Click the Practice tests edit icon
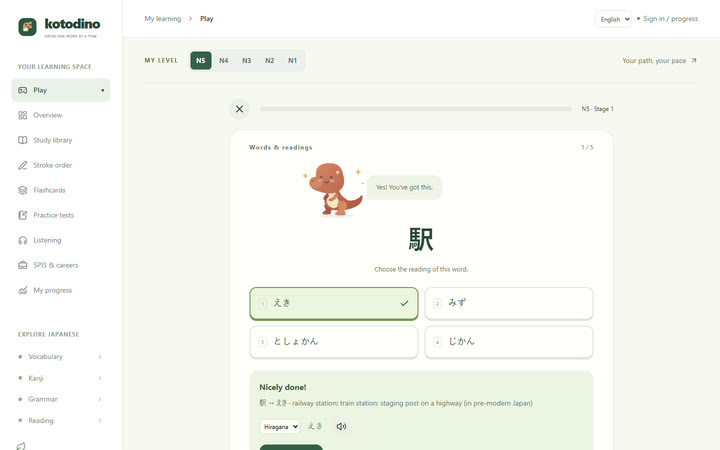This screenshot has width=720, height=450. 22,215
